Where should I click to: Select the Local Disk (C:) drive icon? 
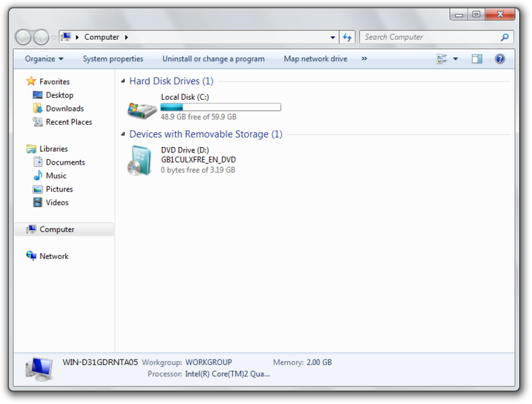point(142,110)
